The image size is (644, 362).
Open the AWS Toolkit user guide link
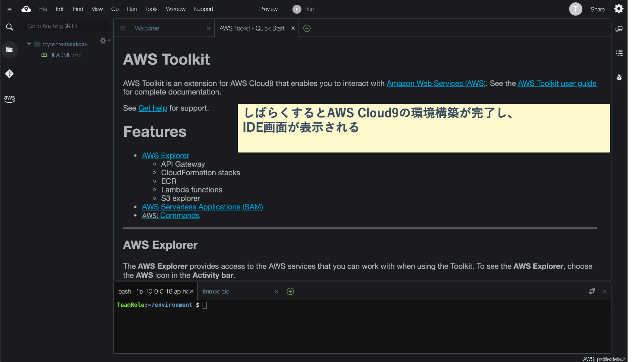tap(557, 83)
